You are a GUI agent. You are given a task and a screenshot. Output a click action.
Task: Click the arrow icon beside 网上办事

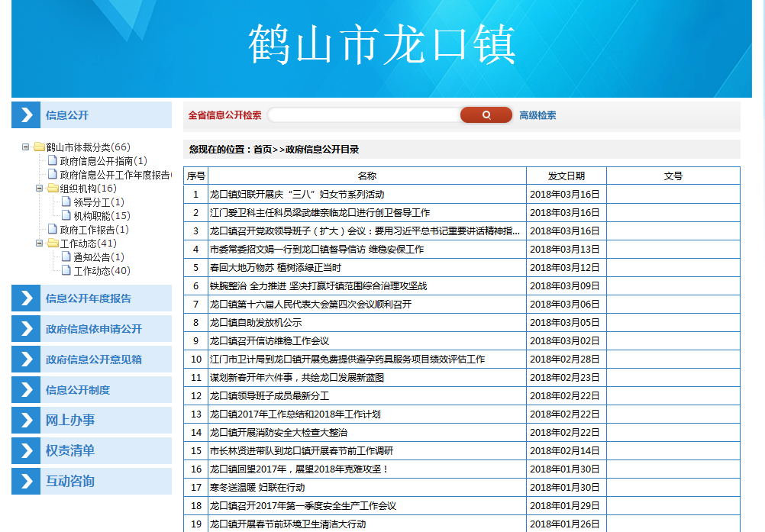[26, 421]
